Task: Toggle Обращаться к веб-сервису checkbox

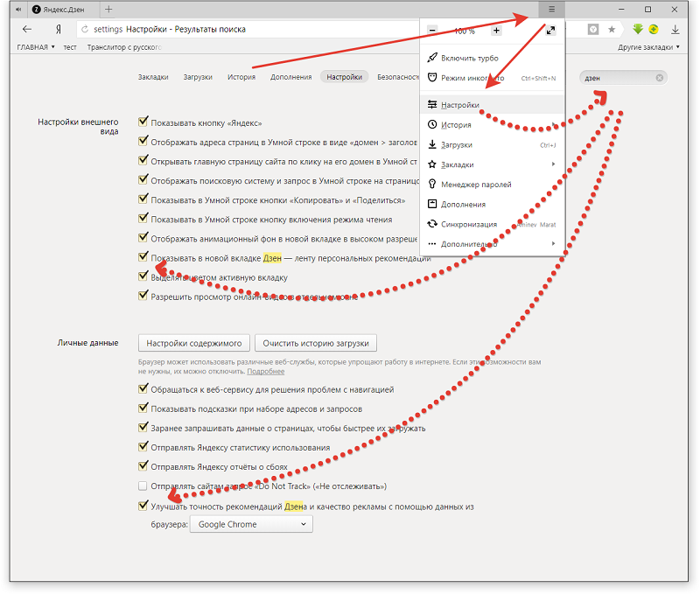Action: 143,388
